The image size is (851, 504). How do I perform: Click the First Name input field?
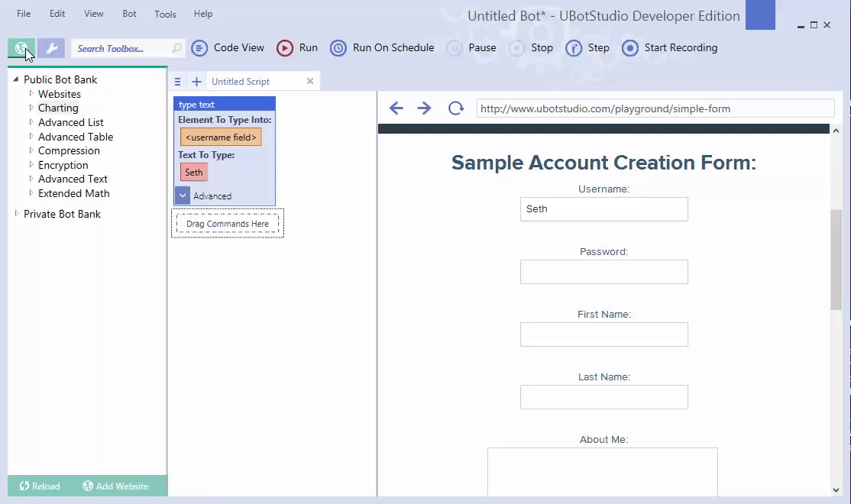pos(604,334)
